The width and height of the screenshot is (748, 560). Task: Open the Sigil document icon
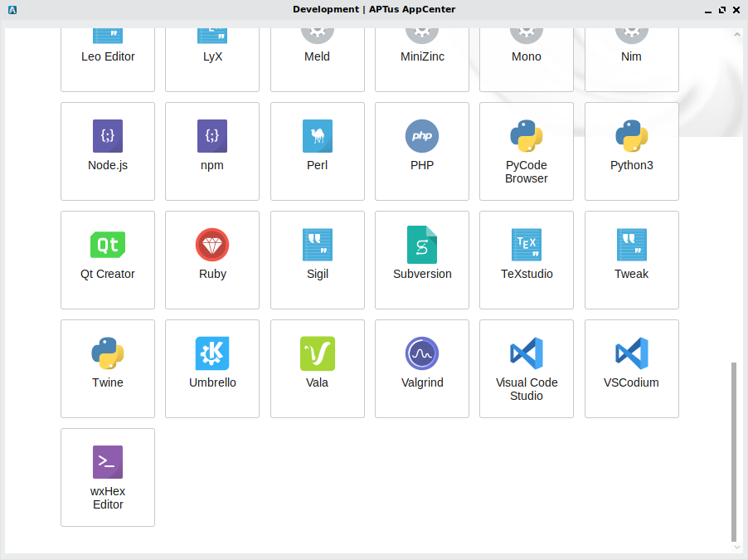[318, 245]
